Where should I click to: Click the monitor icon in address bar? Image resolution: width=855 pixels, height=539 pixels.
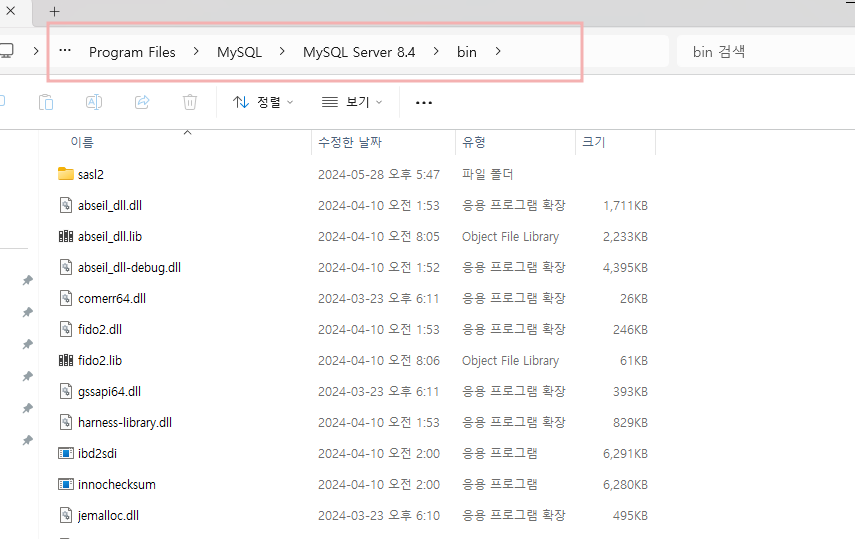coord(7,51)
